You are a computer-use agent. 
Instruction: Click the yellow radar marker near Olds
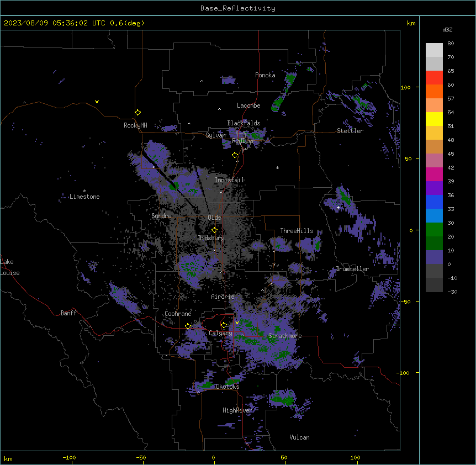point(215,230)
